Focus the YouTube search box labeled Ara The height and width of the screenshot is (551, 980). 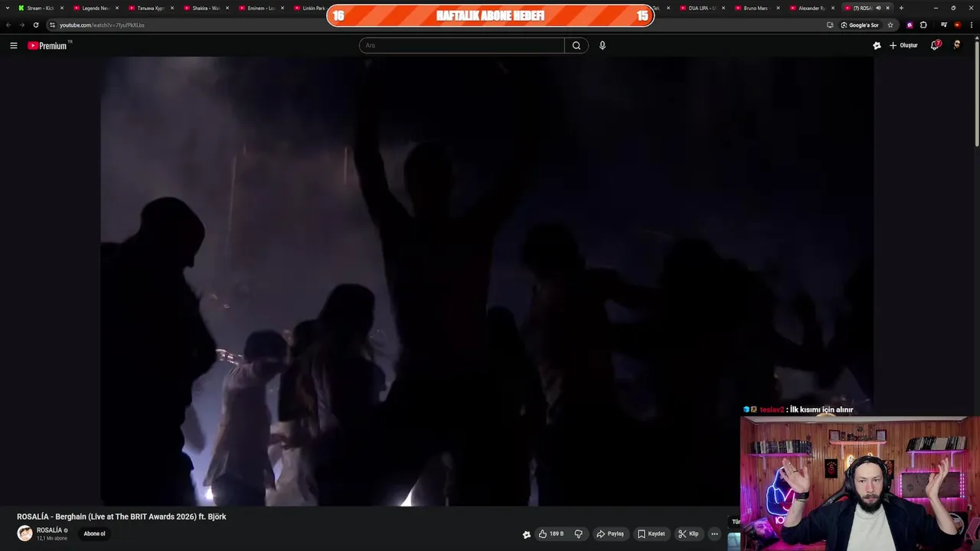point(462,45)
